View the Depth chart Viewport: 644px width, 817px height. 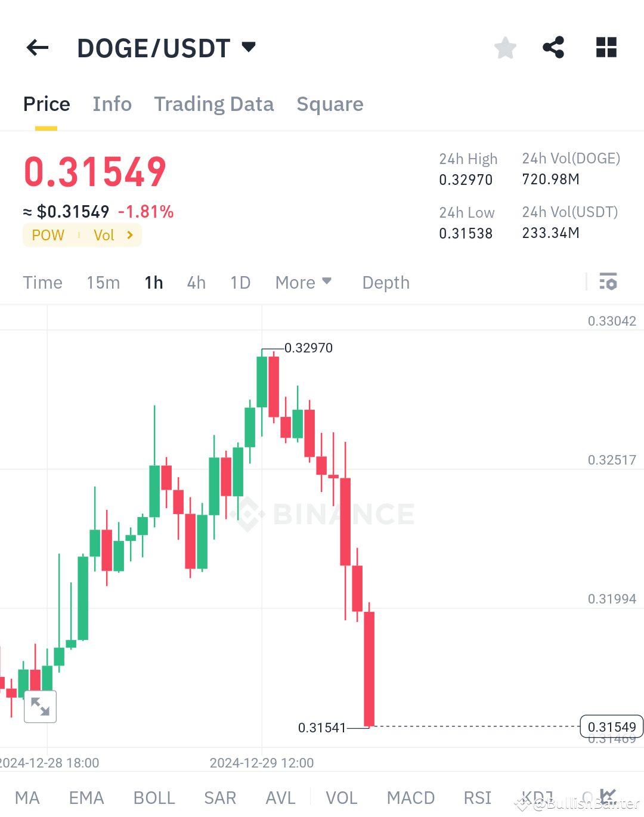point(385,282)
